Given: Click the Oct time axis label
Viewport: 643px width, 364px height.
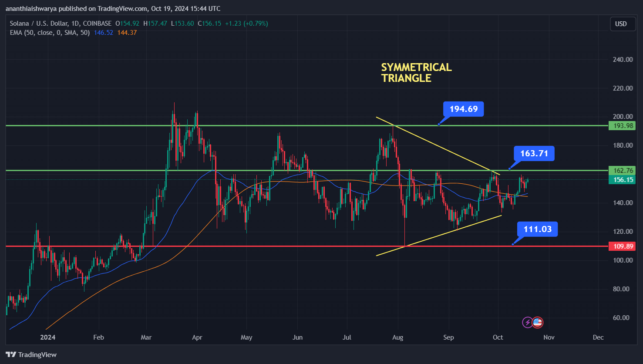Looking at the screenshot, I should coord(498,337).
